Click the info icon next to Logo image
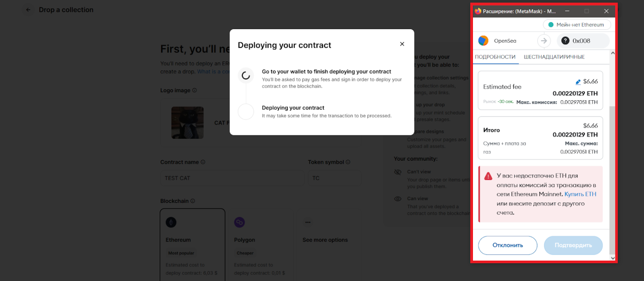 tap(195, 90)
